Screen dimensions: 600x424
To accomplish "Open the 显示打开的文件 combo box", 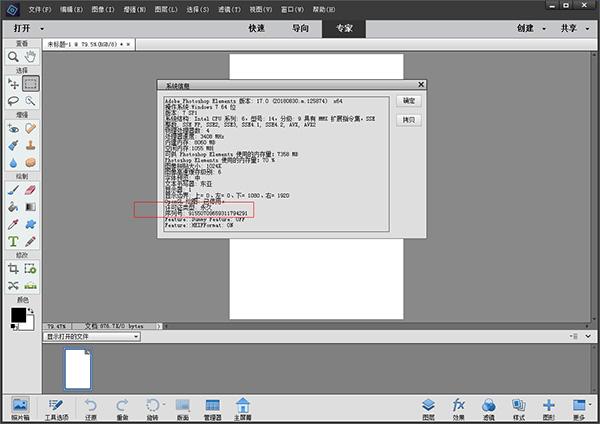I will [x=92, y=337].
